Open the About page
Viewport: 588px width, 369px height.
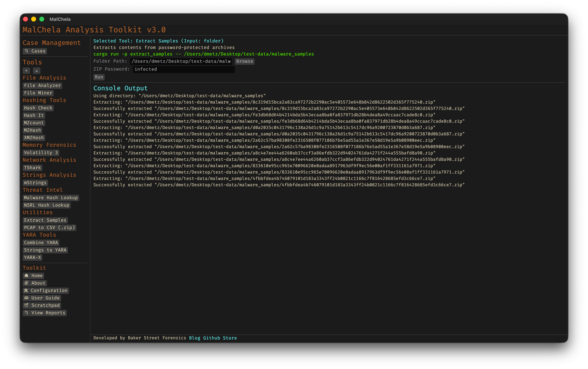click(35, 283)
